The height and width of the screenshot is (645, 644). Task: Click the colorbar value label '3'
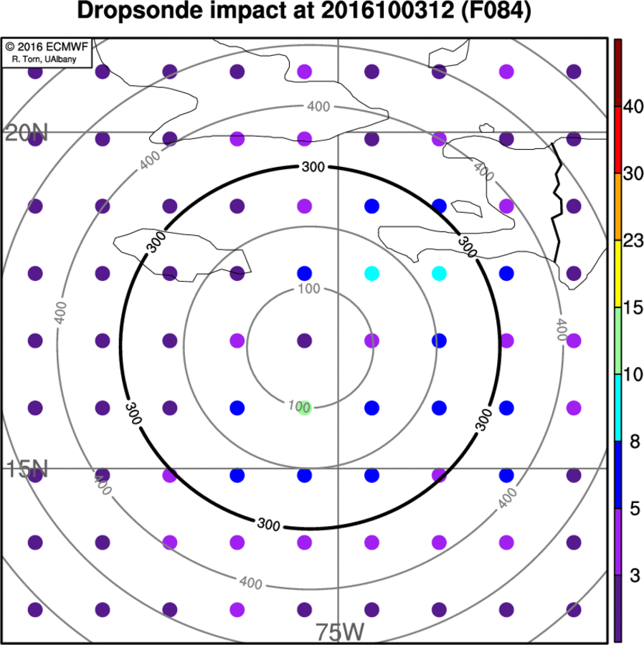(x=635, y=576)
